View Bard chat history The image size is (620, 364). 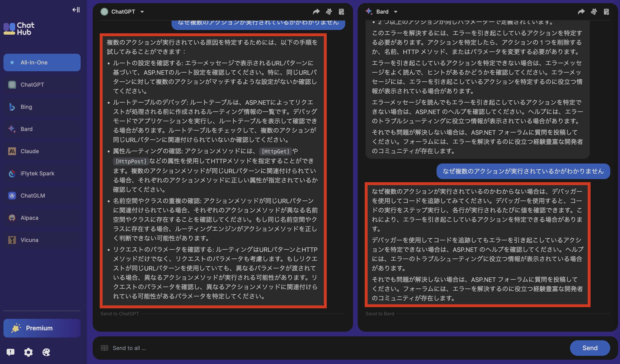point(606,11)
